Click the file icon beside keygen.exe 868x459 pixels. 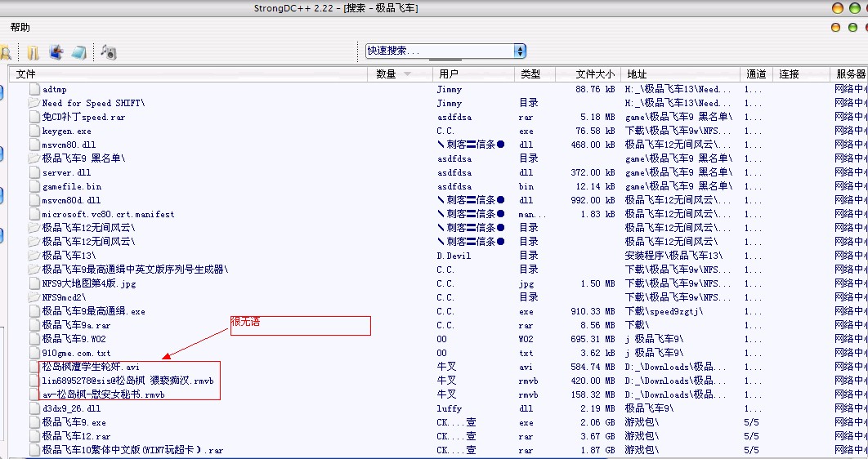[34, 131]
